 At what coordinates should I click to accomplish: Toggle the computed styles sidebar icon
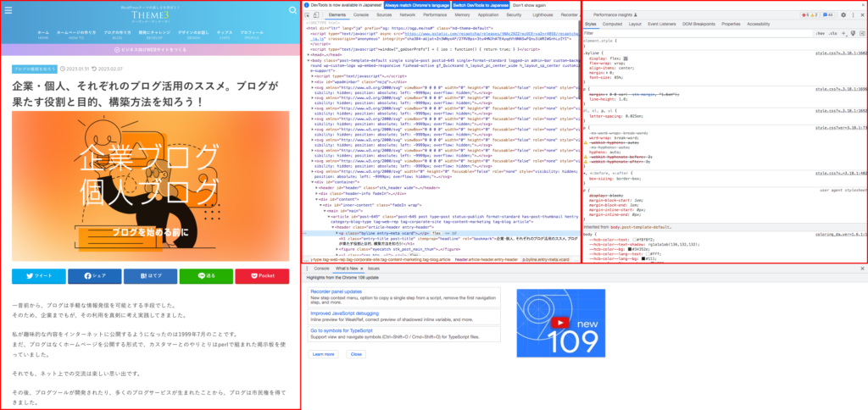[x=861, y=33]
